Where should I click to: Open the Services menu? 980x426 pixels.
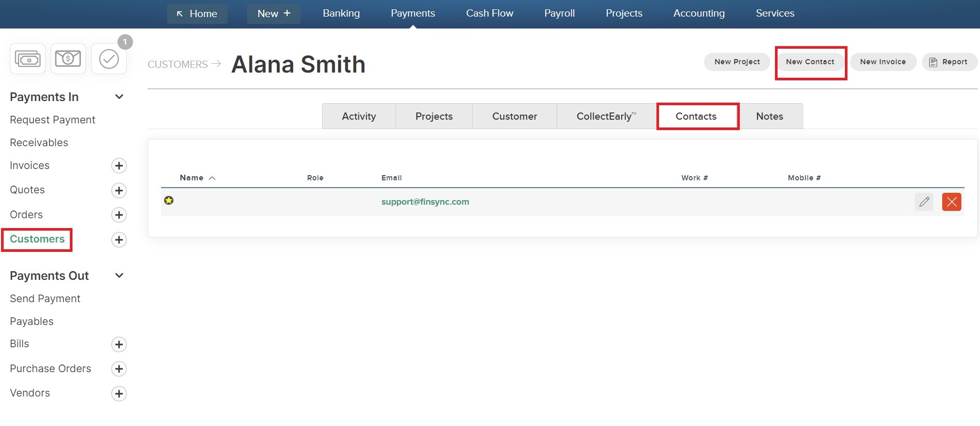point(775,13)
